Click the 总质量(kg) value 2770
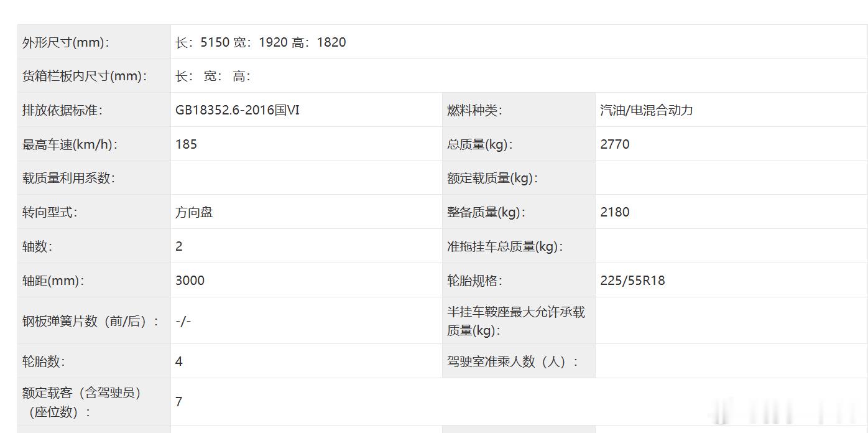 point(615,144)
